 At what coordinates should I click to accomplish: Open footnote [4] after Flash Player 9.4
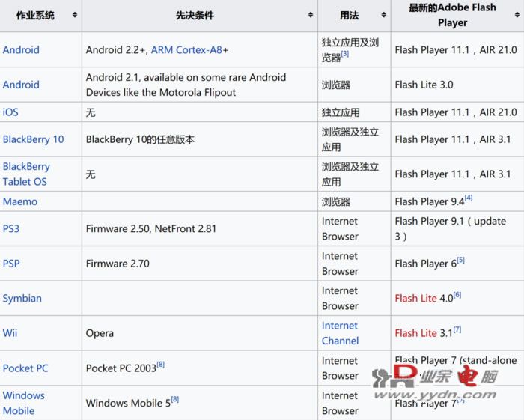tap(469, 198)
